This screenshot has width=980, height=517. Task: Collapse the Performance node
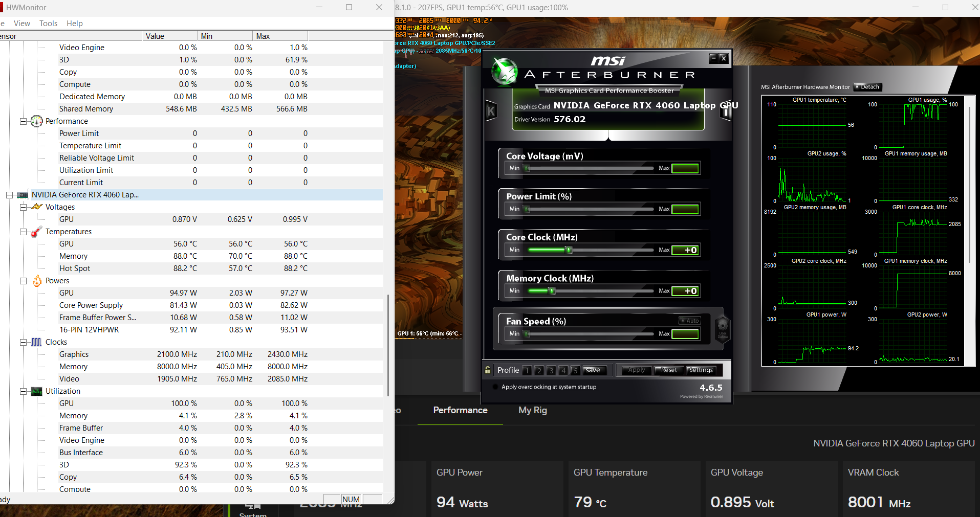pos(23,121)
